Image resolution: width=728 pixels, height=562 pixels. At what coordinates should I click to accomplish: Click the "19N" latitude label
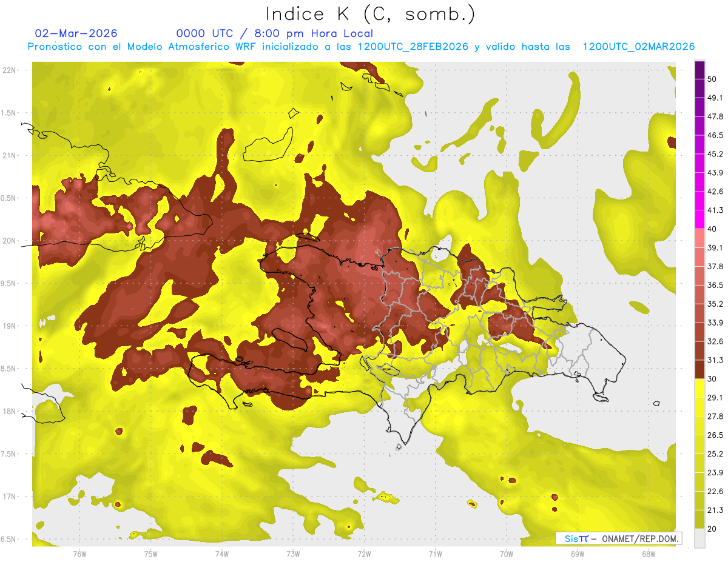pyautogui.click(x=10, y=326)
